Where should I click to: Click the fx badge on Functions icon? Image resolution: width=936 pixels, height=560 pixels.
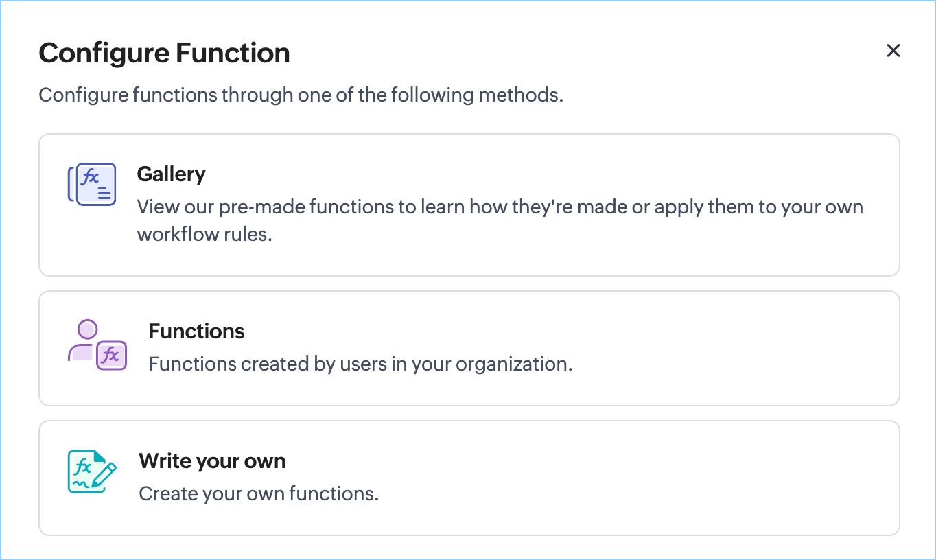111,355
